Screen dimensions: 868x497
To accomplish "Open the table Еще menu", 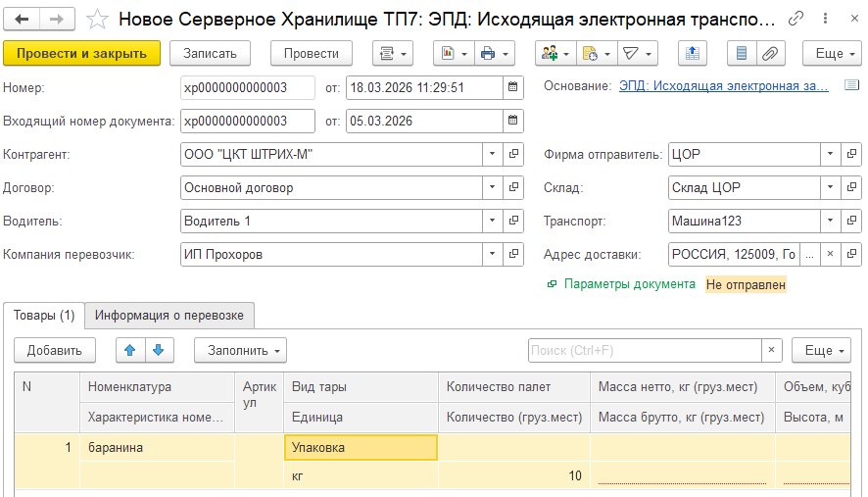I will tap(821, 350).
